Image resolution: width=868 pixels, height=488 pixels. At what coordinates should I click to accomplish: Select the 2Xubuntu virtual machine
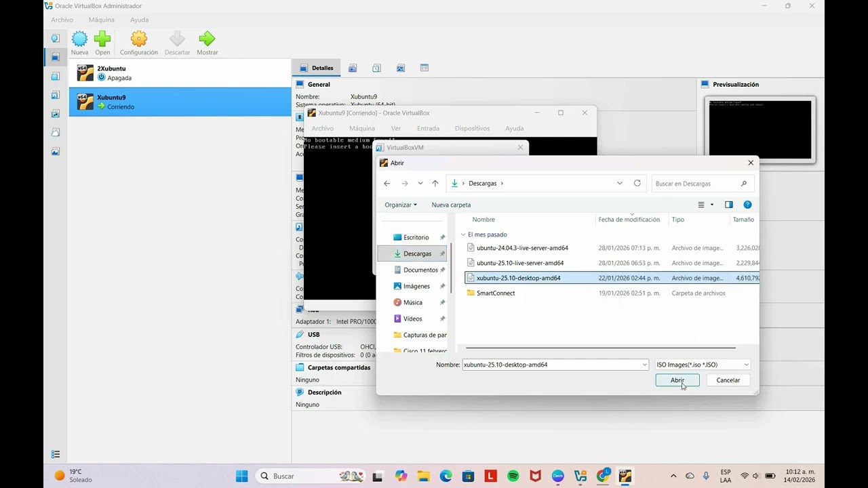[x=180, y=73]
